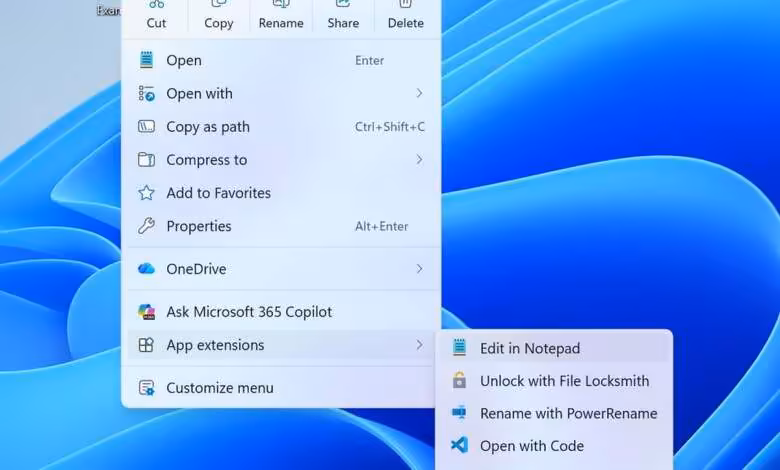The image size is (780, 470).
Task: Click the Open with icon
Action: [x=146, y=94]
